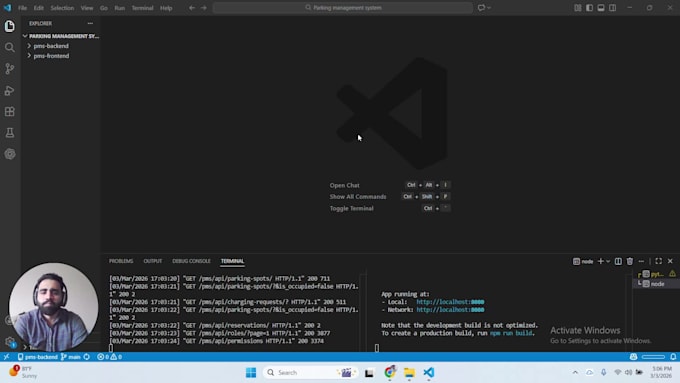Hide the terminal panel

tap(670, 261)
